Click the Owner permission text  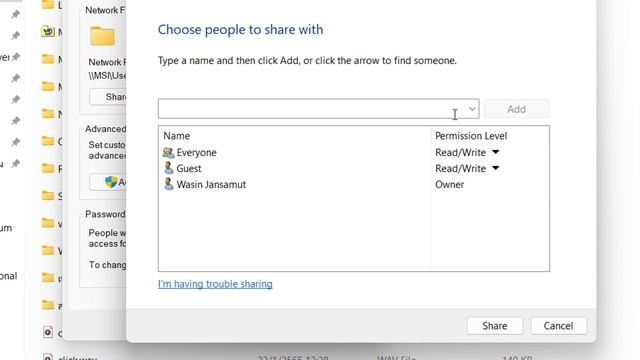tap(449, 184)
